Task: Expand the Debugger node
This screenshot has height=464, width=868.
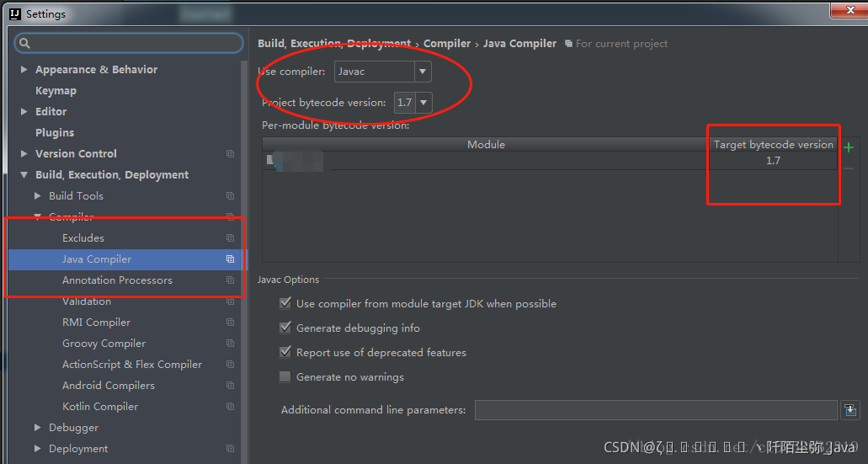Action: [37, 427]
